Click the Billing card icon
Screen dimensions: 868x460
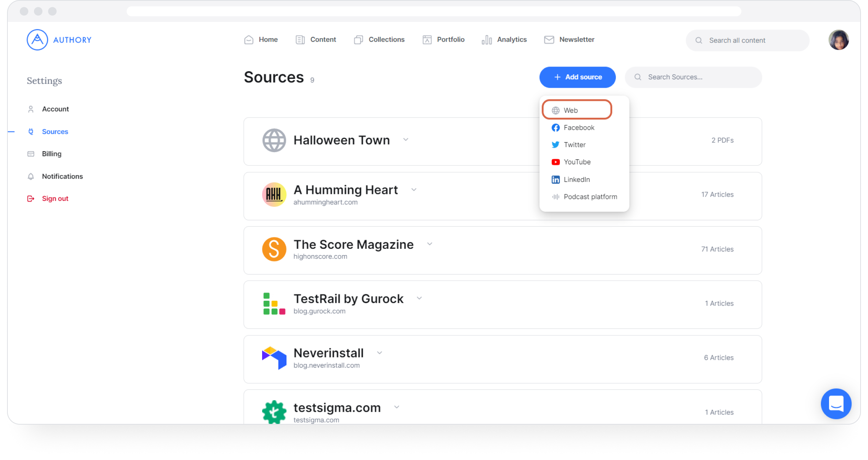coord(31,154)
